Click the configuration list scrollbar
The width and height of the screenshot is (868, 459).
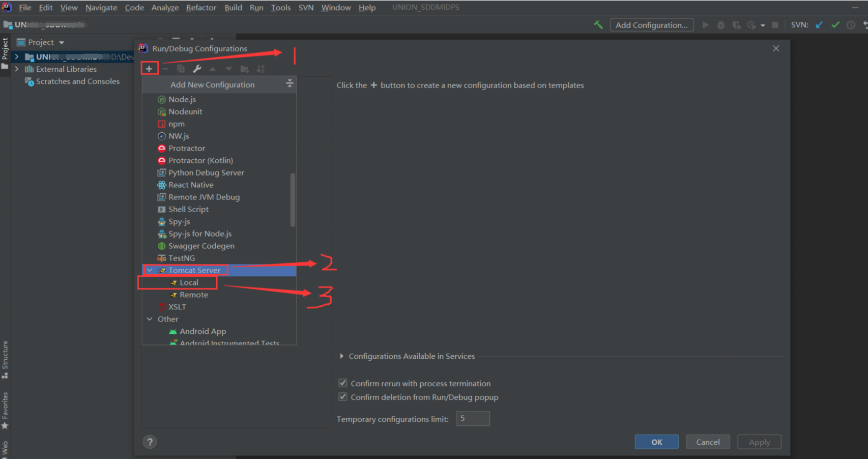(x=293, y=199)
